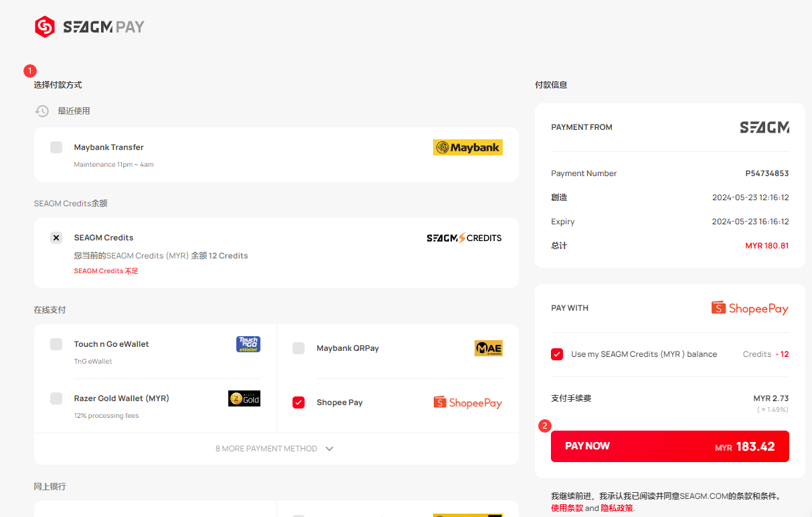Click the SEAGM logo in Payment From card
Screen dimensions: 812x517
764,127
